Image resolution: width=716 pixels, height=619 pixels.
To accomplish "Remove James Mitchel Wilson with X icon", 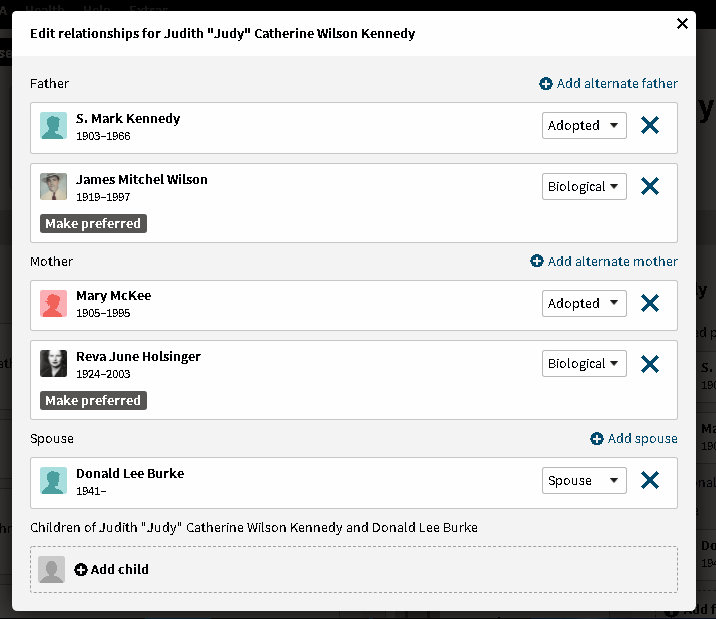I will click(x=649, y=187).
